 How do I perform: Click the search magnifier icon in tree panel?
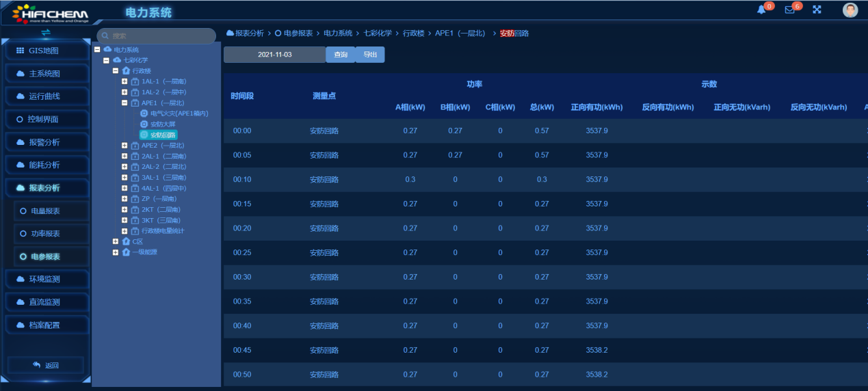[x=105, y=36]
